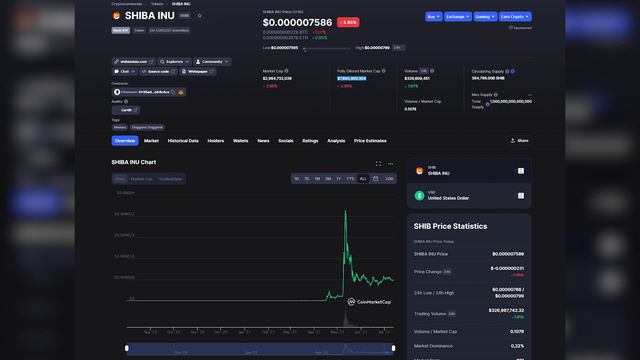The image size is (640, 360).
Task: Set chart range to 1Y
Action: tap(338, 179)
